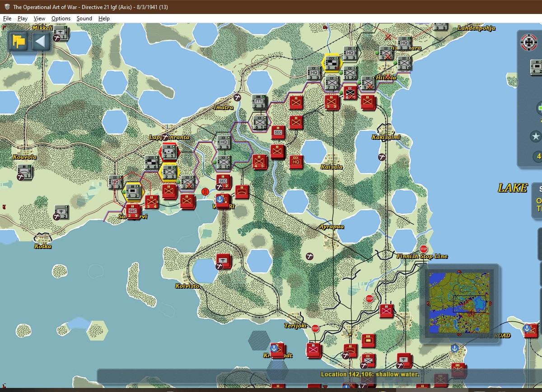Select the yellow-hex infantry unit 2-5
This screenshot has width=542, height=392.
(169, 172)
